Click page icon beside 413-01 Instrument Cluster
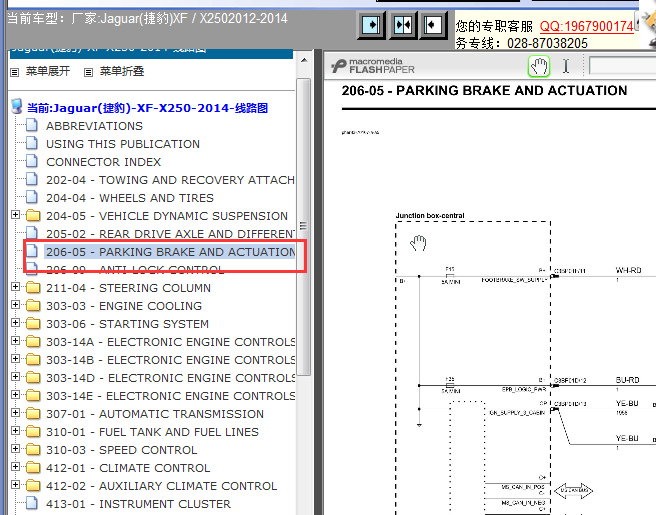The width and height of the screenshot is (656, 515). (32, 503)
